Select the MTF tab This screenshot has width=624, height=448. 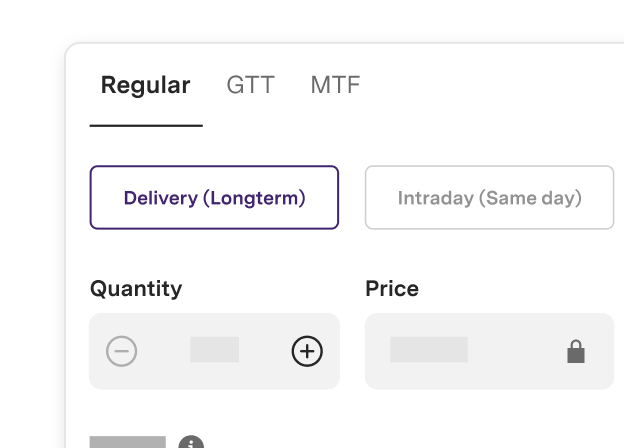pos(335,85)
